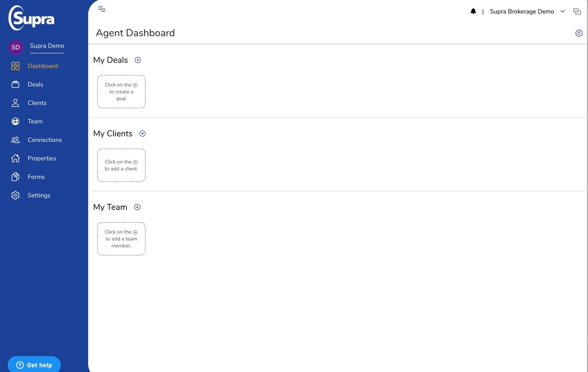Open the plus control beside My Clients
The width and height of the screenshot is (588, 372).
pos(142,134)
